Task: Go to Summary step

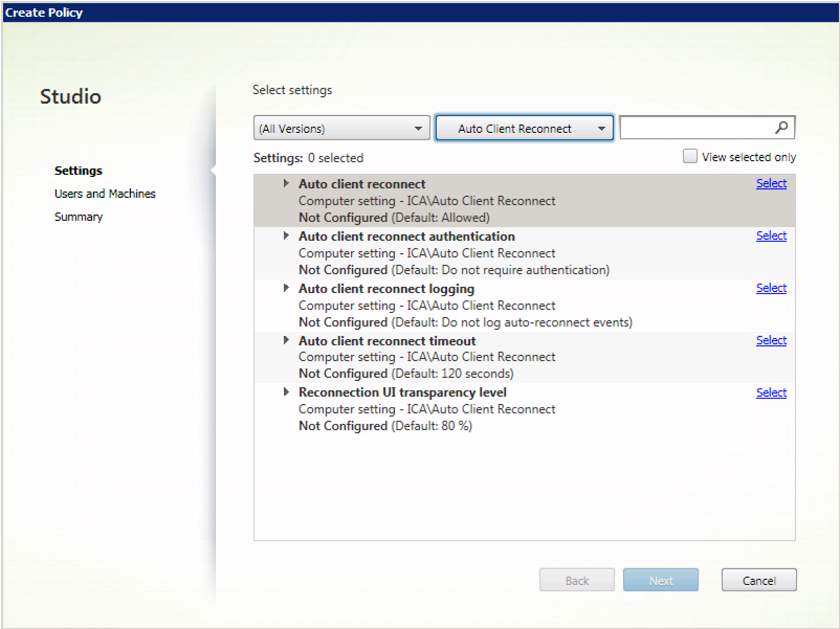Action: click(79, 217)
